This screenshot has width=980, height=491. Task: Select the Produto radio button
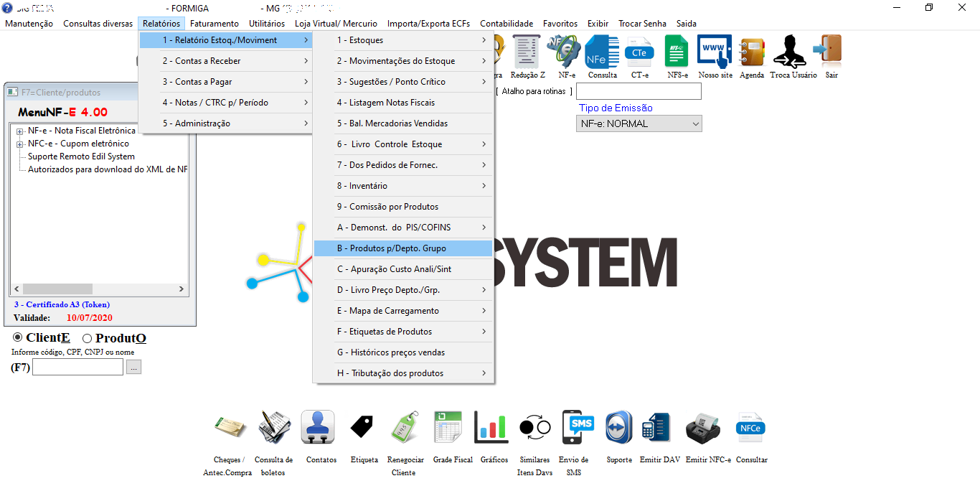[88, 338]
